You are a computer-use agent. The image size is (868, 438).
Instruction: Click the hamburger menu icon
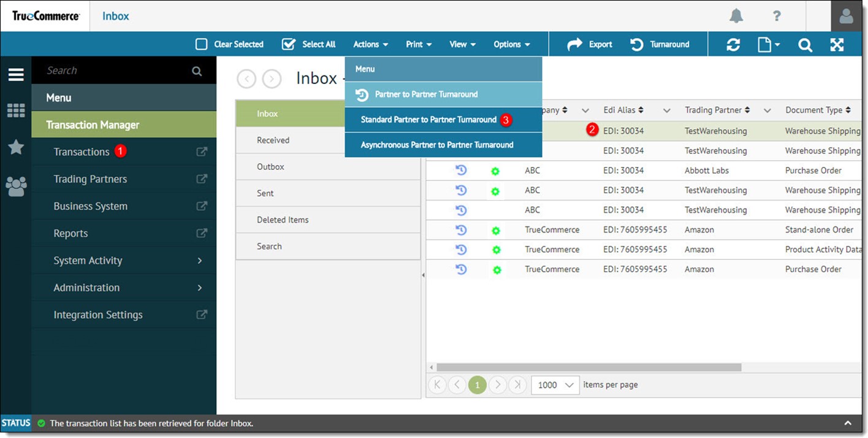16,75
